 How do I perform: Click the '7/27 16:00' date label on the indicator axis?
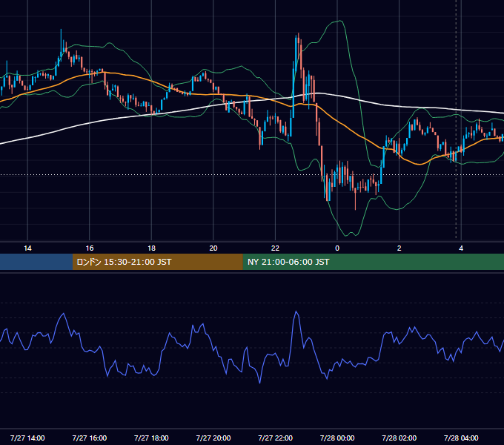[90, 438]
